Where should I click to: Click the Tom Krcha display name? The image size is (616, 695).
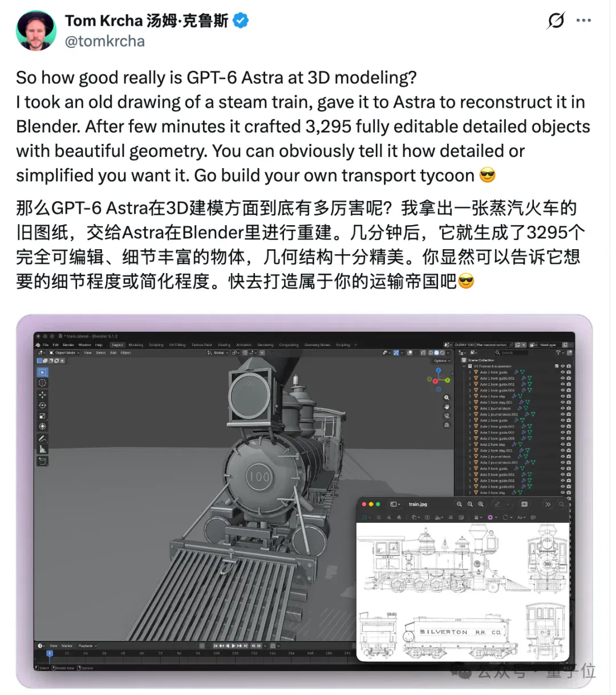146,21
